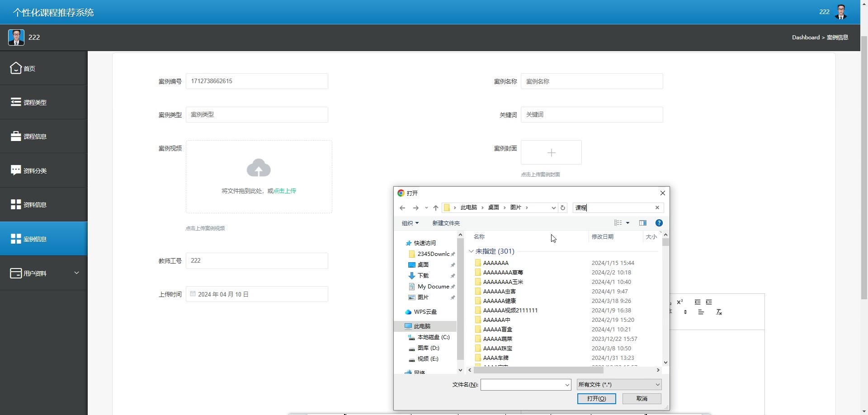Click the 教师工号 input field
This screenshot has width=868, height=415.
(x=257, y=261)
